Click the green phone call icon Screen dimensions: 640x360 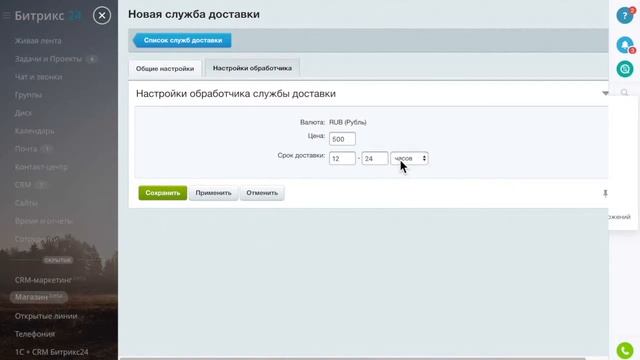(624, 351)
